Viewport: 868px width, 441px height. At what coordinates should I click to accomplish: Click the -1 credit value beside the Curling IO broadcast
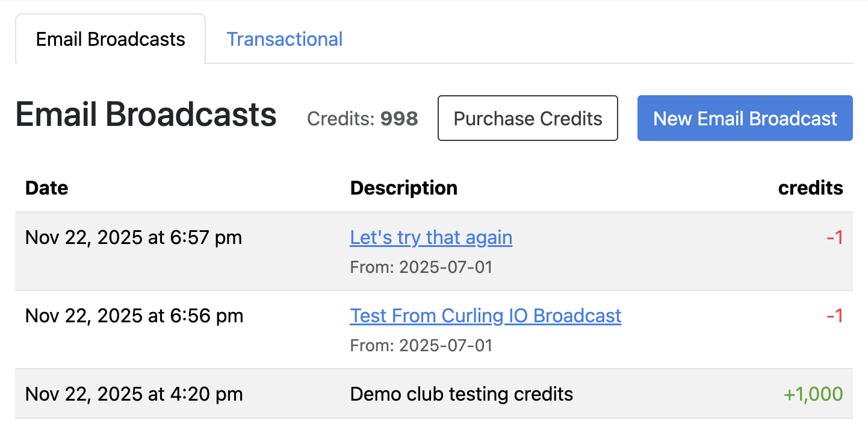[x=835, y=315]
